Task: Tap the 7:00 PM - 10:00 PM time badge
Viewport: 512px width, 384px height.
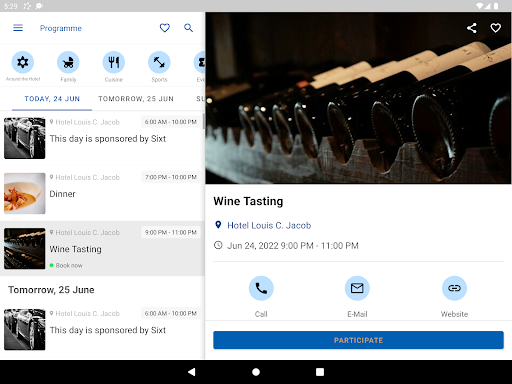Action: tap(171, 177)
